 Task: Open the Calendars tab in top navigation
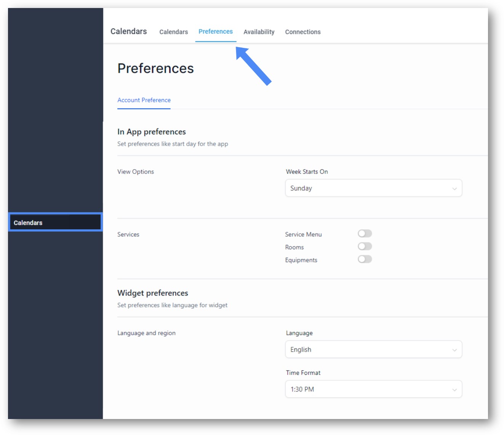pos(173,32)
